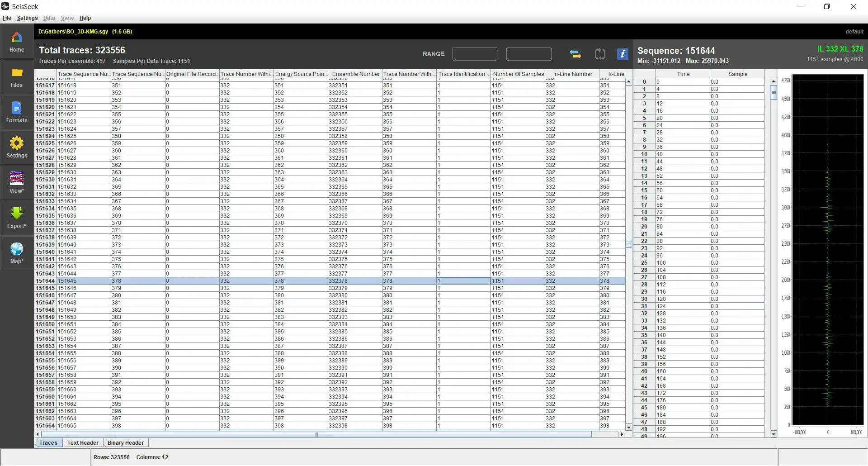This screenshot has height=466, width=868.
Task: Click the Columns: 12 status text
Action: tap(152, 457)
